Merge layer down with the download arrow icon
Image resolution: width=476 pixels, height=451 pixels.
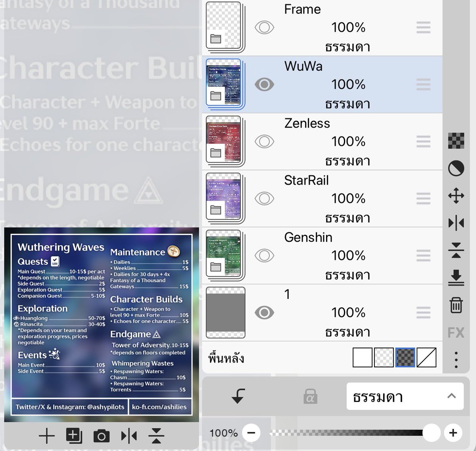click(456, 277)
